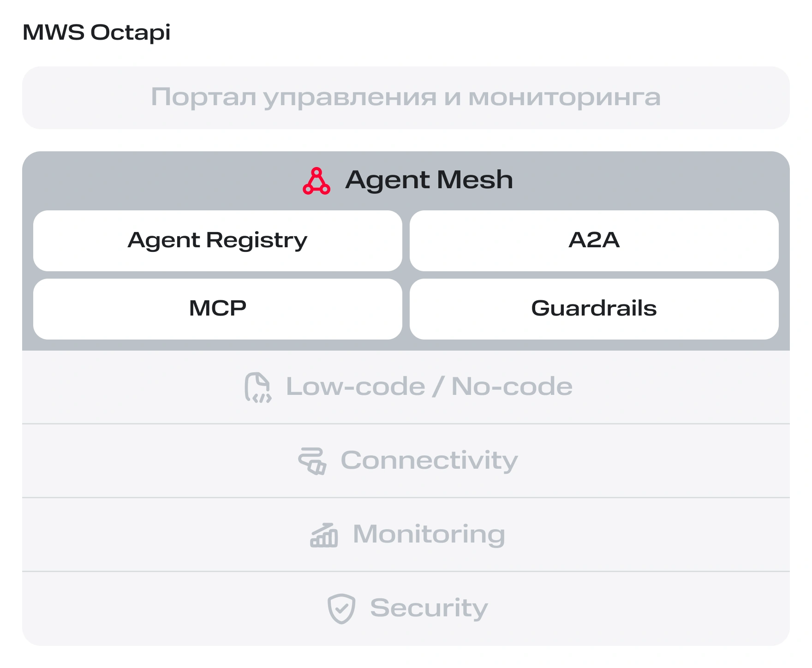
Task: Click the No-code text label
Action: [x=512, y=387]
